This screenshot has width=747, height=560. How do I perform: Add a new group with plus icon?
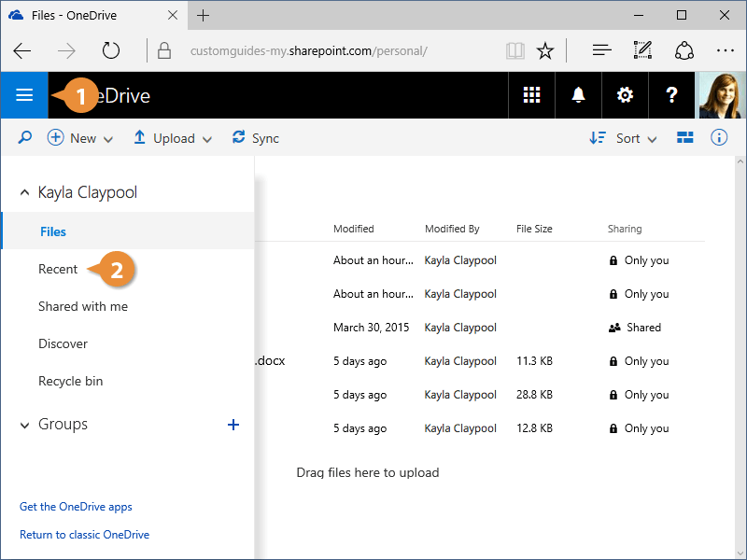click(x=233, y=425)
